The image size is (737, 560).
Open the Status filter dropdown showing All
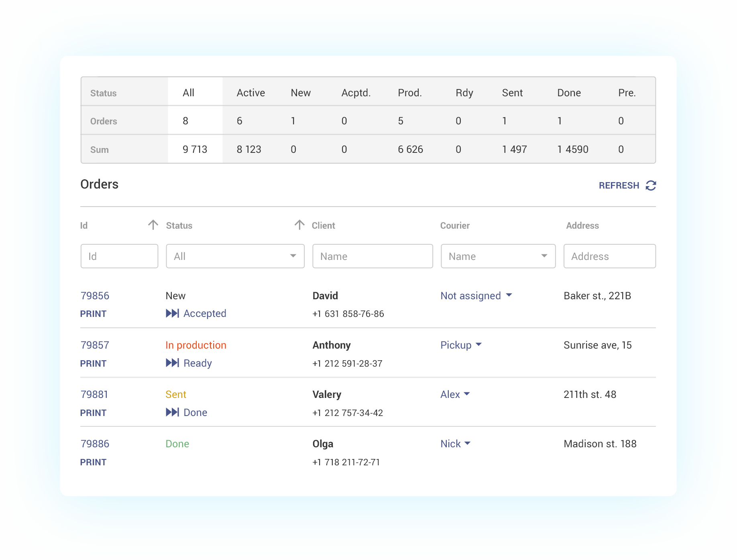235,256
